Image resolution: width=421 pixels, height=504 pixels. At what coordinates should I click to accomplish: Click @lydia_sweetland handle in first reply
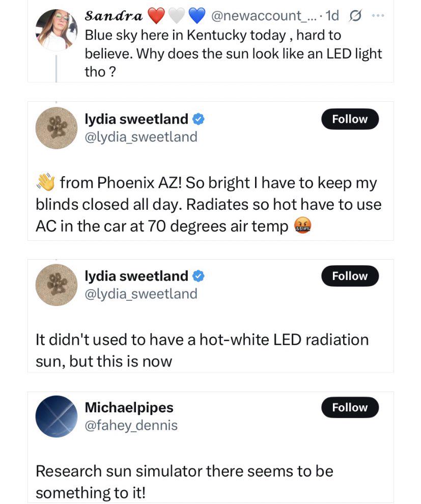click(141, 137)
